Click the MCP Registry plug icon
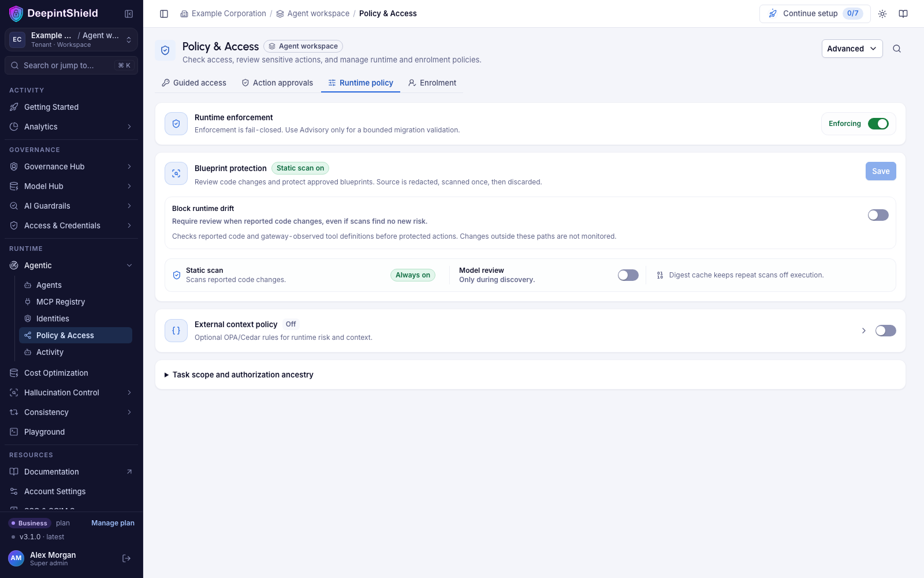The height and width of the screenshot is (578, 924). pos(28,302)
